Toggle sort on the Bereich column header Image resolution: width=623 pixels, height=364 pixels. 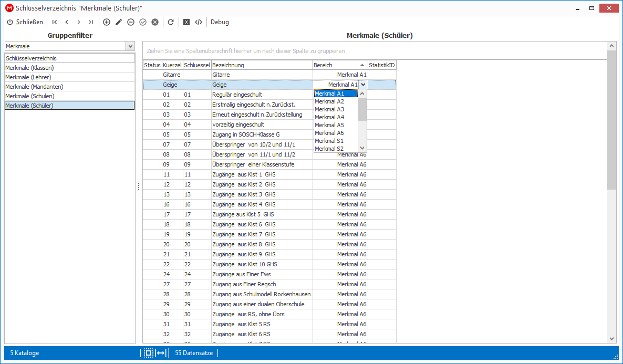[x=340, y=65]
